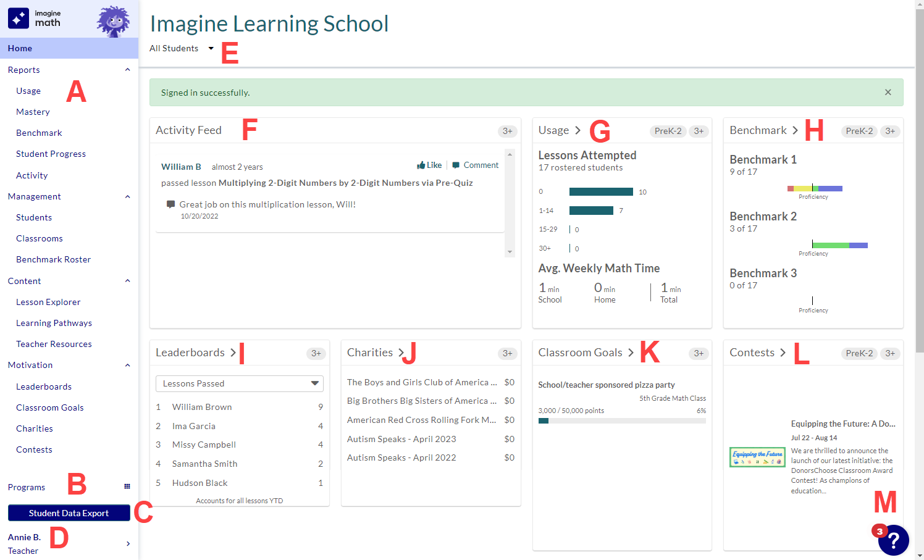Image resolution: width=924 pixels, height=560 pixels.
Task: Open the Student Progress report
Action: [51, 154]
